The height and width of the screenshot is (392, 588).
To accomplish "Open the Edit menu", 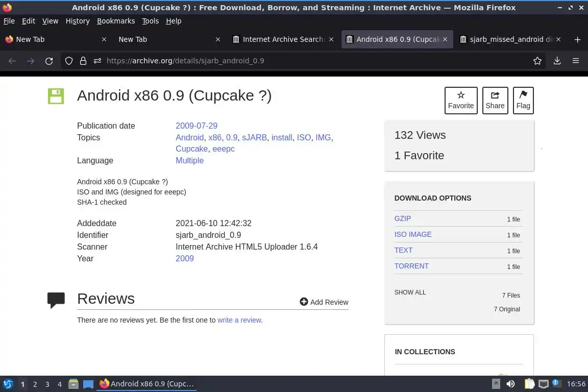I will (29, 21).
